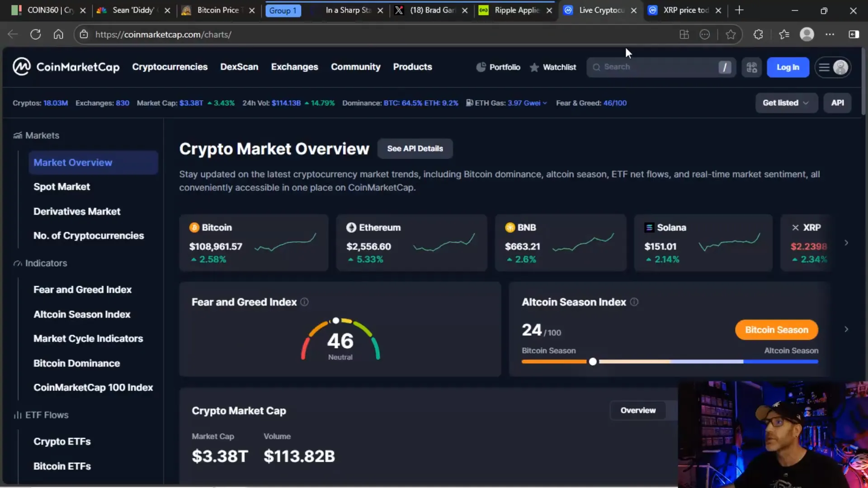The image size is (868, 488).
Task: Click the CoinMarketCap logo
Action: 66,67
